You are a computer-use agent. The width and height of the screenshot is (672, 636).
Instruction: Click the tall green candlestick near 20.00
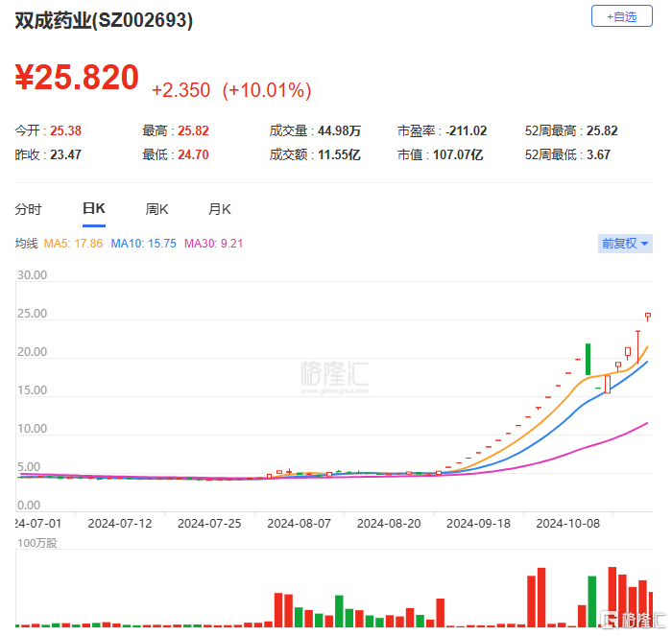pyautogui.click(x=588, y=359)
